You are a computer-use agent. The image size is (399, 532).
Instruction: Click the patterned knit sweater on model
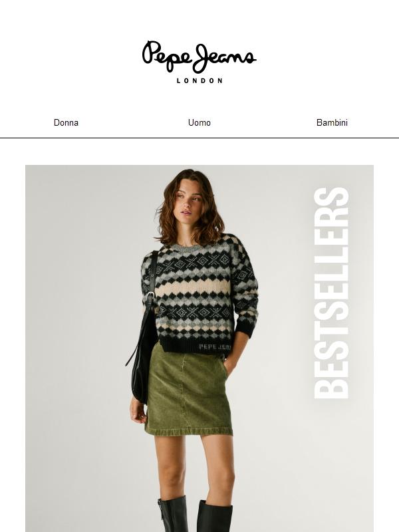200,293
